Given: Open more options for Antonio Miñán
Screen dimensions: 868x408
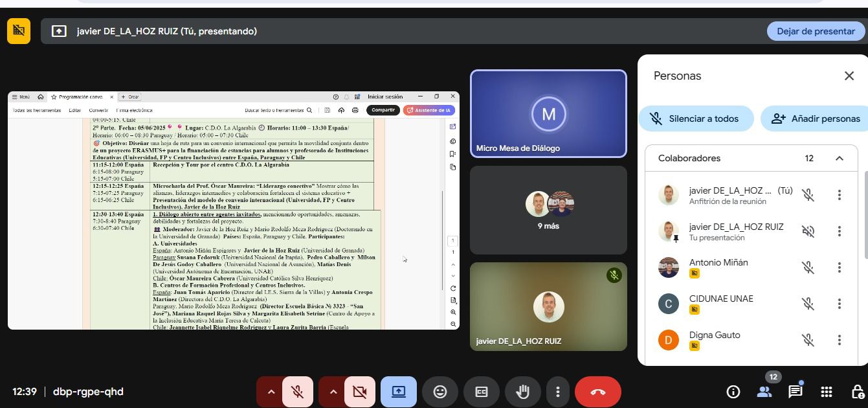Looking at the screenshot, I should [x=840, y=267].
